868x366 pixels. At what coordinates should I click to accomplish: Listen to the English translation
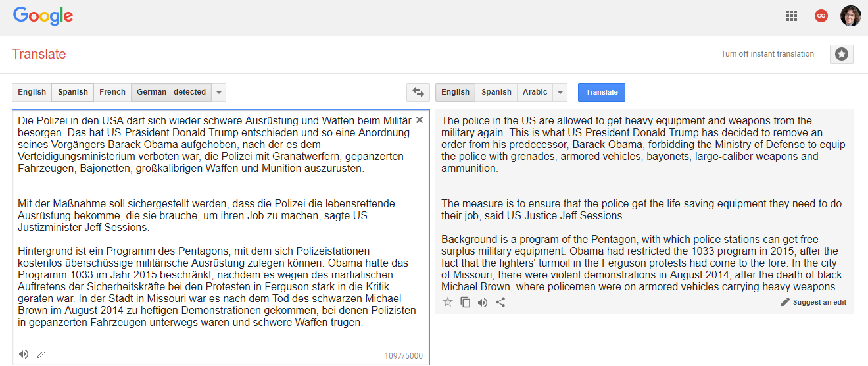tap(483, 302)
